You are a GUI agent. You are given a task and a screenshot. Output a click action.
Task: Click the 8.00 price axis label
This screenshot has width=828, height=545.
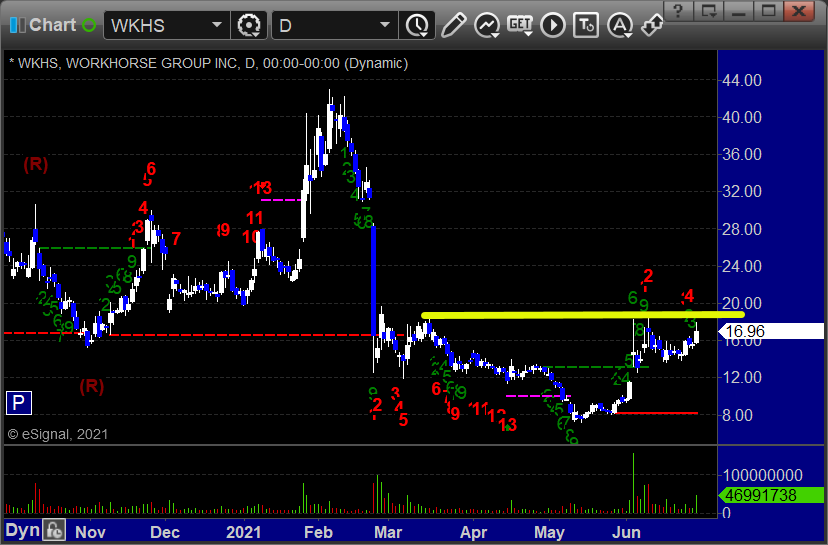point(737,415)
